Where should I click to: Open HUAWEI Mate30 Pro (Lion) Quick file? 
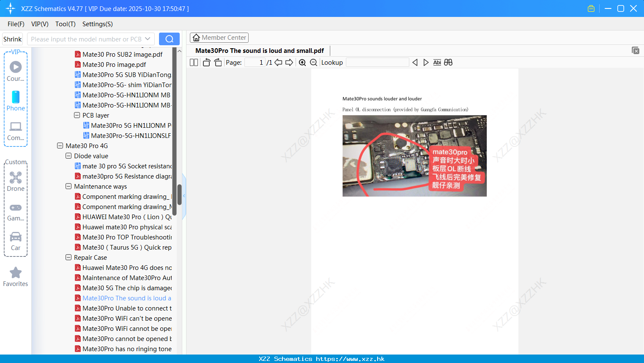tap(123, 217)
